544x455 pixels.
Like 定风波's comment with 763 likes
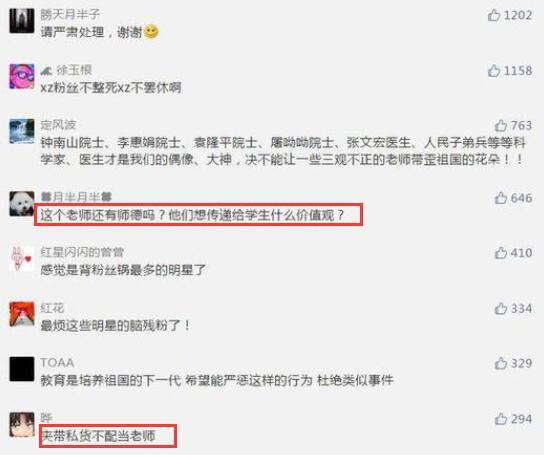pyautogui.click(x=501, y=125)
